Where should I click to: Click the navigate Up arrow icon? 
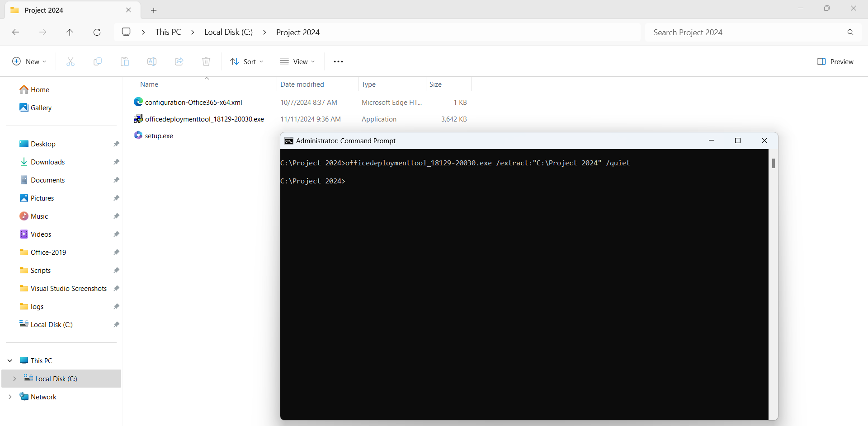(70, 32)
